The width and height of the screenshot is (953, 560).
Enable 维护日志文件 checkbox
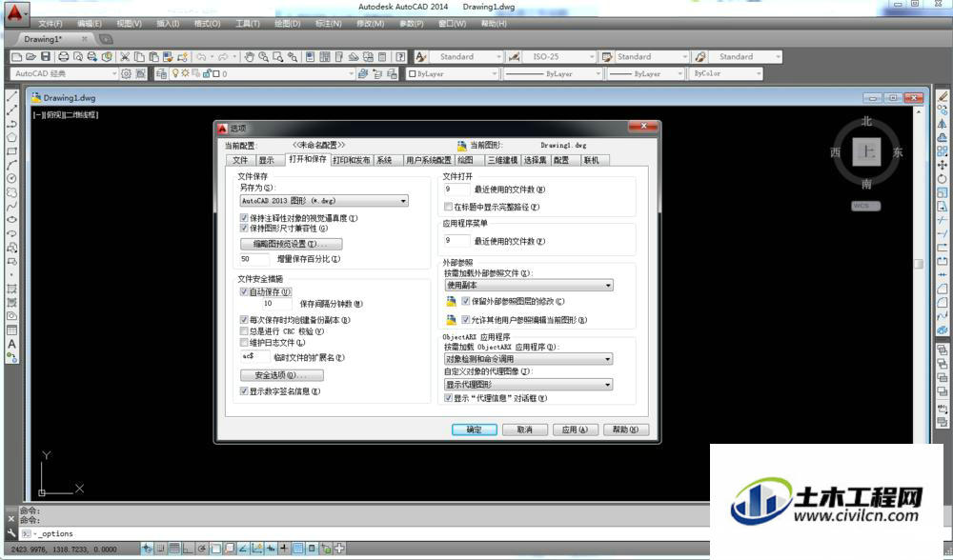(x=244, y=343)
